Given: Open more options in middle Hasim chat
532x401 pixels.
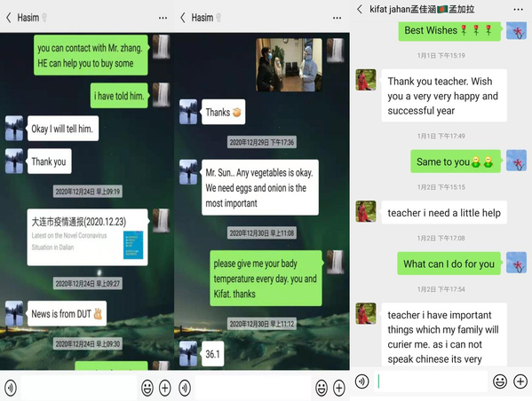Looking at the screenshot, I should click(x=337, y=18).
